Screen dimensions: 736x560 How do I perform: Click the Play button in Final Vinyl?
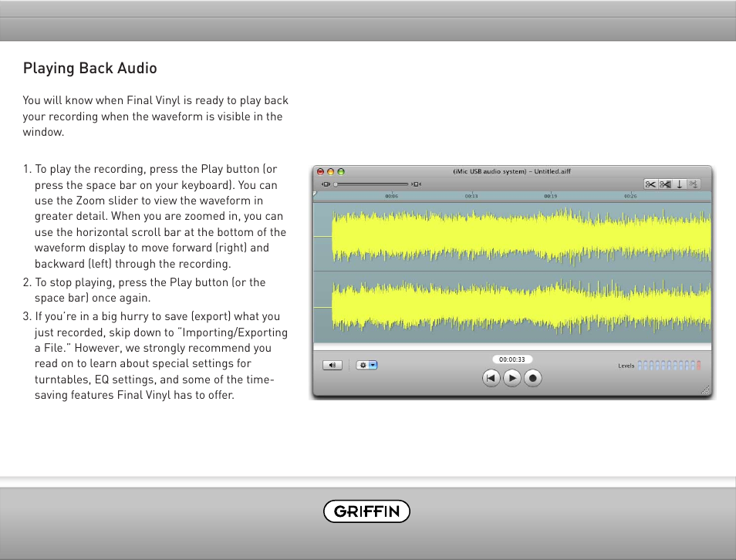512,378
